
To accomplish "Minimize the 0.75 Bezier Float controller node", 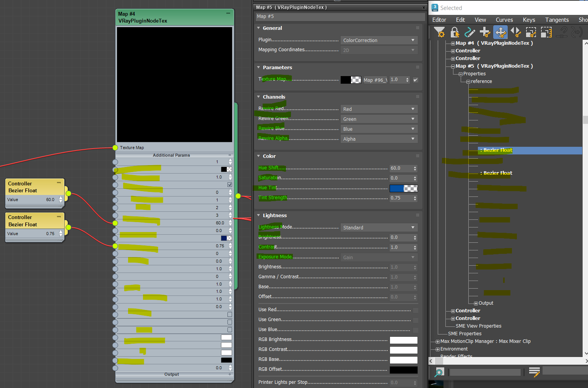I will (x=59, y=216).
